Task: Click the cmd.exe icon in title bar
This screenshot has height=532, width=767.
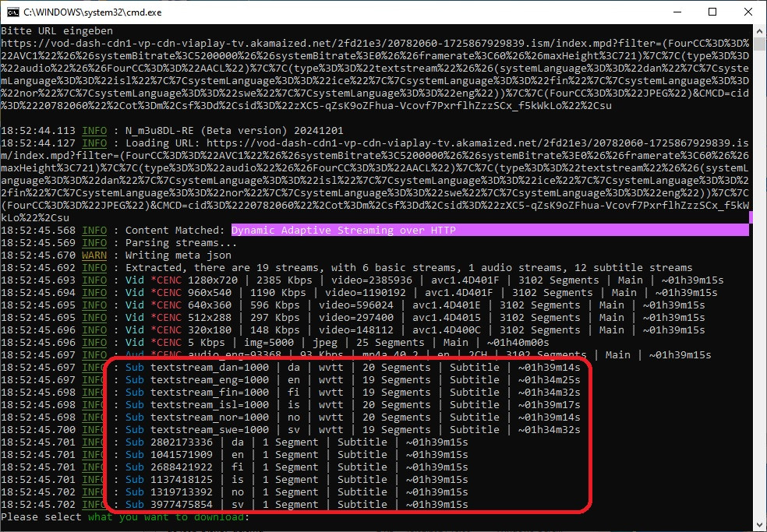Action: point(13,12)
